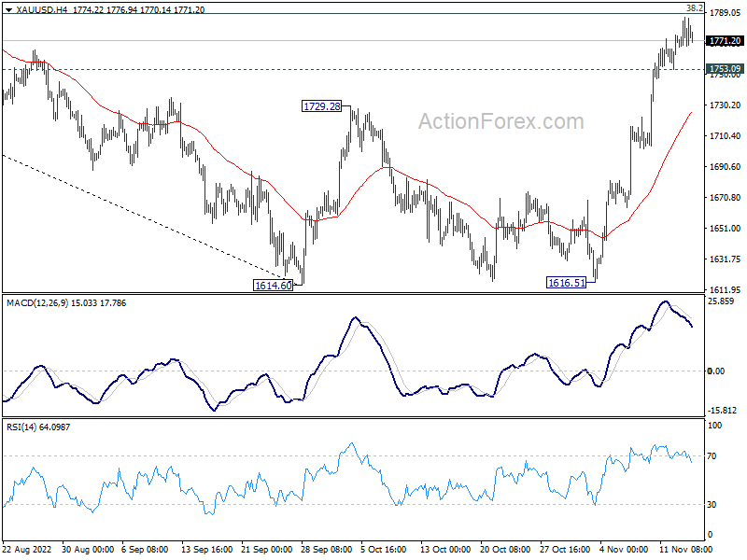Select the 13 Sep 16:00 time label
747x560 pixels.
[206, 550]
